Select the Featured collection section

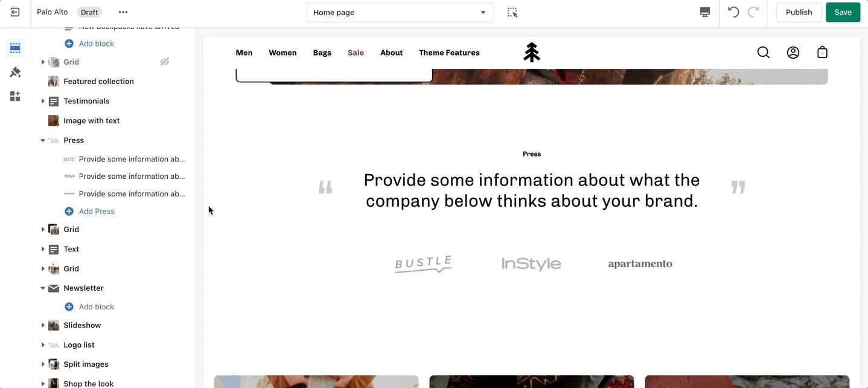(x=98, y=82)
